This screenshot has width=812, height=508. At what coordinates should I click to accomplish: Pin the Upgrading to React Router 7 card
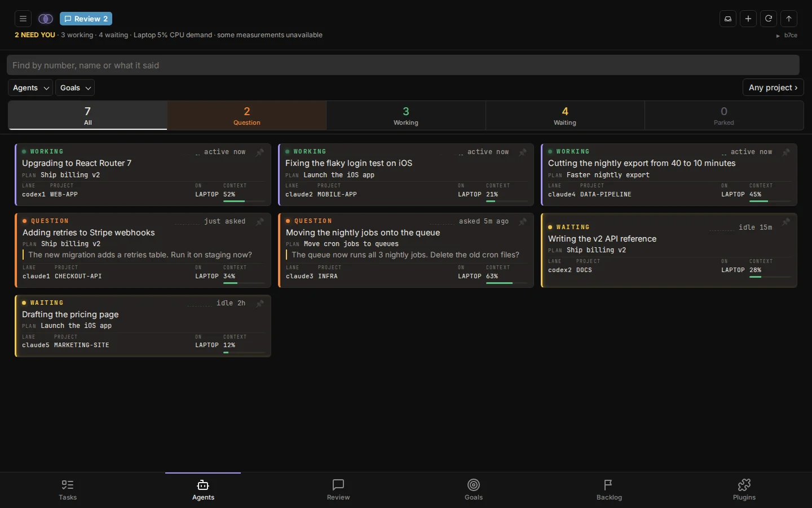click(260, 152)
